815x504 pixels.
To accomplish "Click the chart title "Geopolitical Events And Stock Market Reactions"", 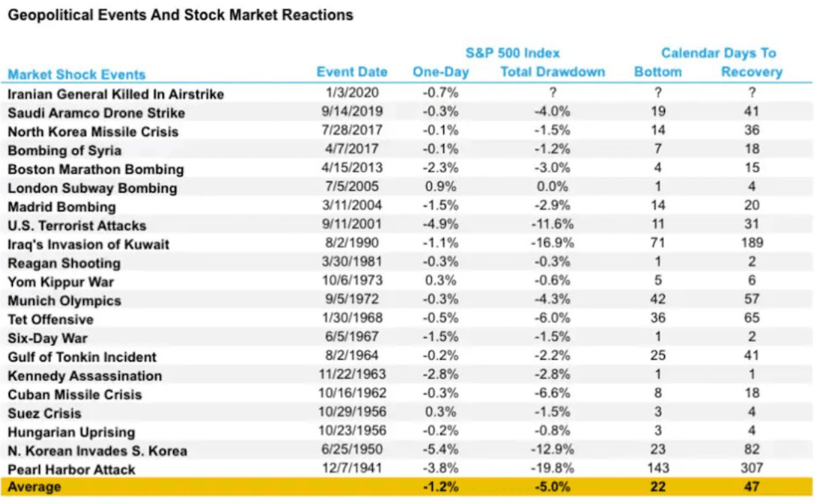I will point(180,15).
